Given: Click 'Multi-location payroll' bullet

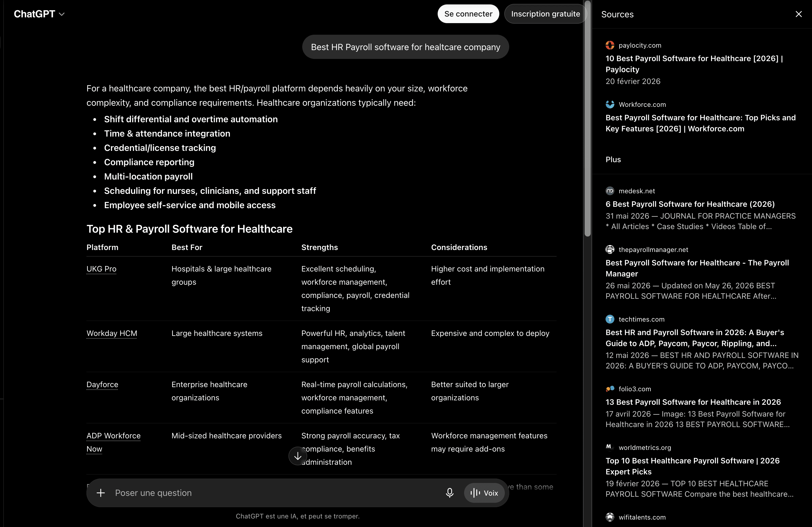Looking at the screenshot, I should pyautogui.click(x=148, y=176).
